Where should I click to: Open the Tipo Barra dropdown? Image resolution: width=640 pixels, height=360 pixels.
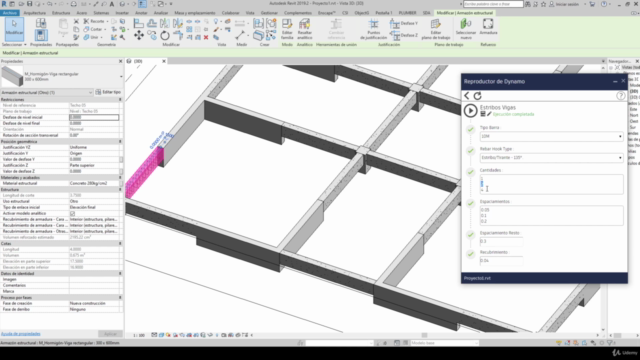click(x=551, y=136)
